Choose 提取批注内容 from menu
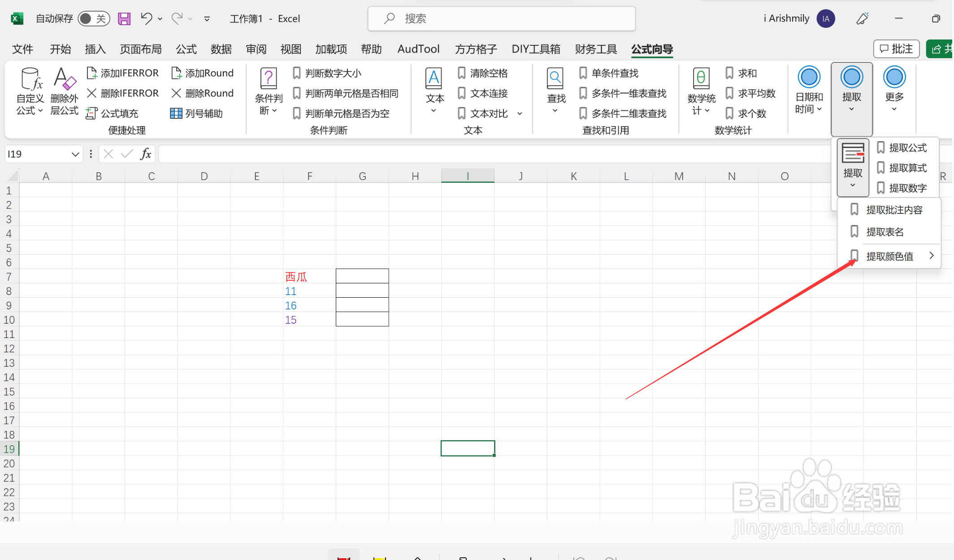Screen dimensions: 954x560 click(889, 210)
